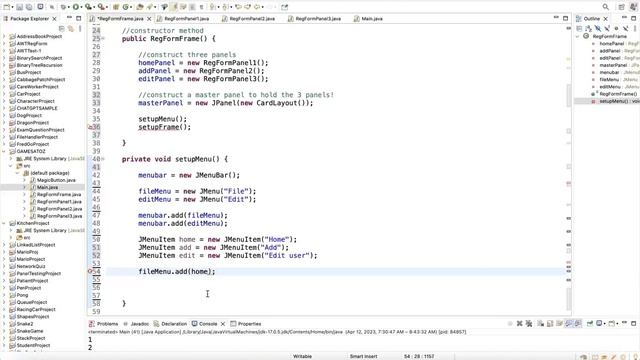
Task: Toggle Block Selection Mode in toolbar
Action: click(x=192, y=7)
